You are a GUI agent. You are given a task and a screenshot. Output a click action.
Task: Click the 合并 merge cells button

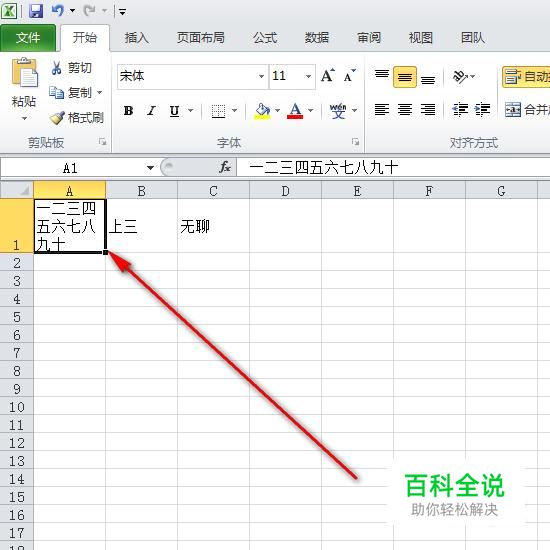[527, 110]
